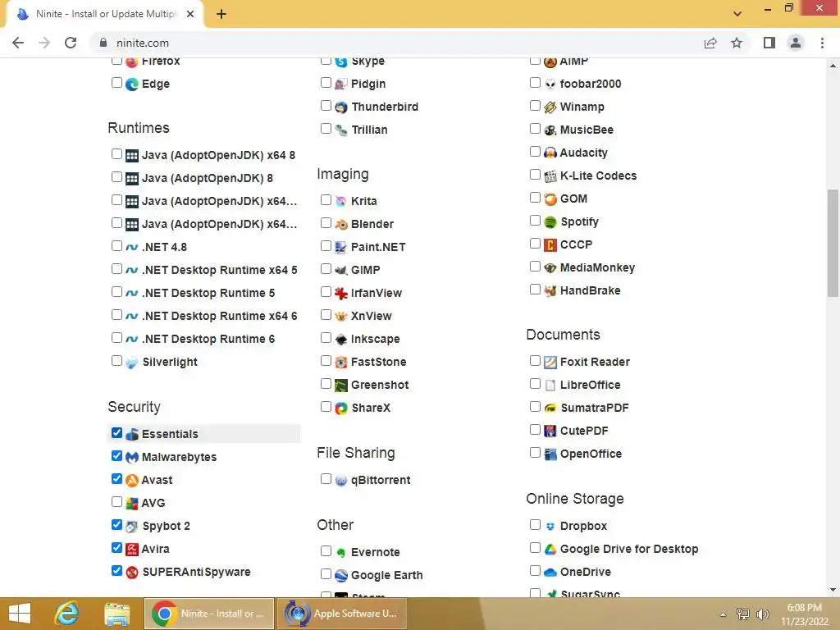Check the .NET 4.8 checkbox
The image size is (840, 630).
point(116,246)
